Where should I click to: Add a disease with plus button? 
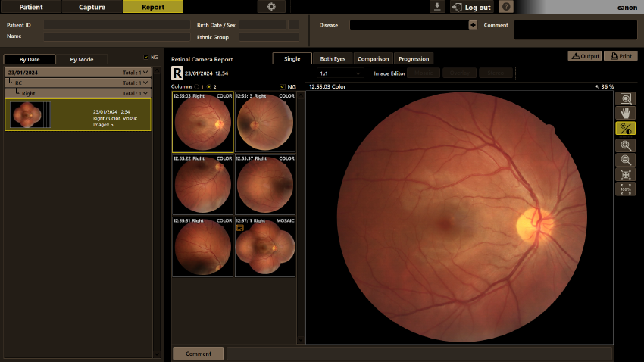pyautogui.click(x=473, y=25)
